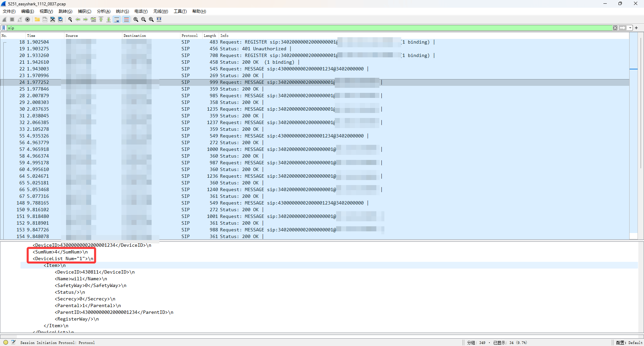Click the reload capture file icon
Screen dimensions: 644x346
(x=60, y=19)
